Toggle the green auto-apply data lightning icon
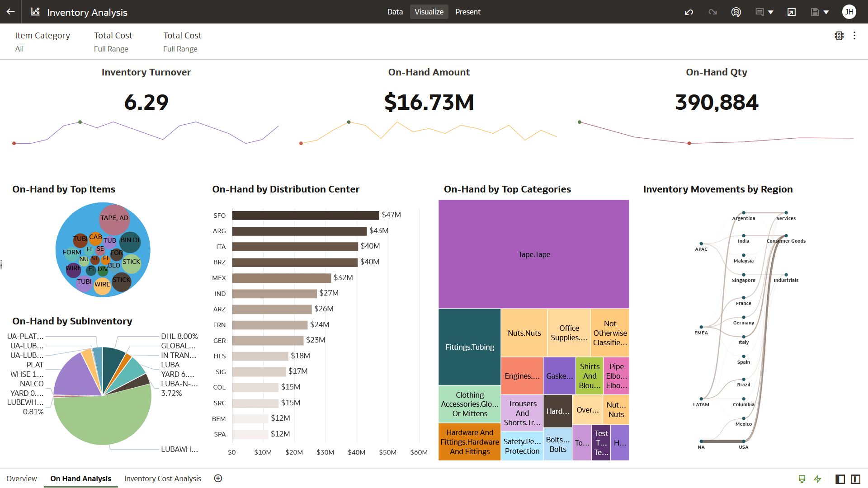This screenshot has width=868, height=488. (x=817, y=479)
